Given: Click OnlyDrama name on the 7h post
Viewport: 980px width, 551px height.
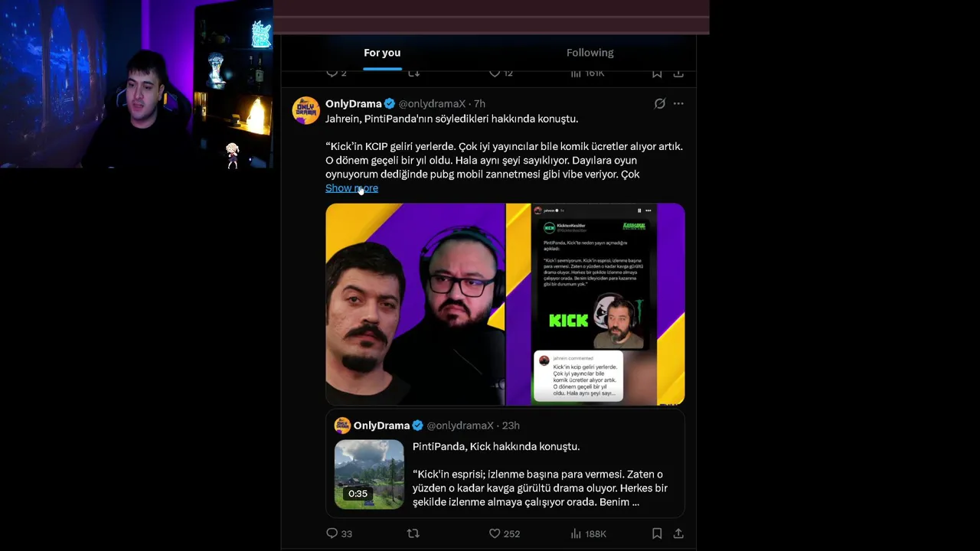Looking at the screenshot, I should 353,103.
